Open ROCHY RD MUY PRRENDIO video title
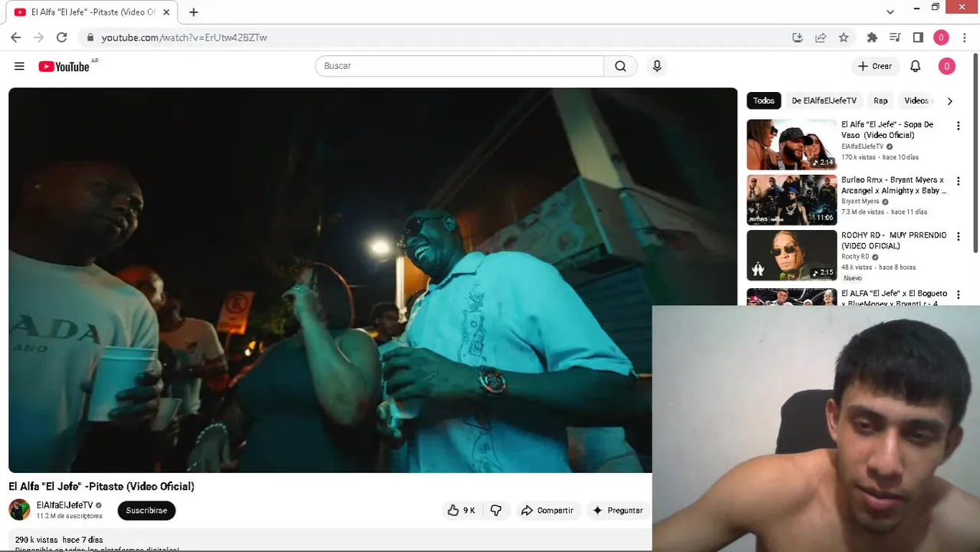Viewport: 980px width, 552px height. tap(894, 240)
